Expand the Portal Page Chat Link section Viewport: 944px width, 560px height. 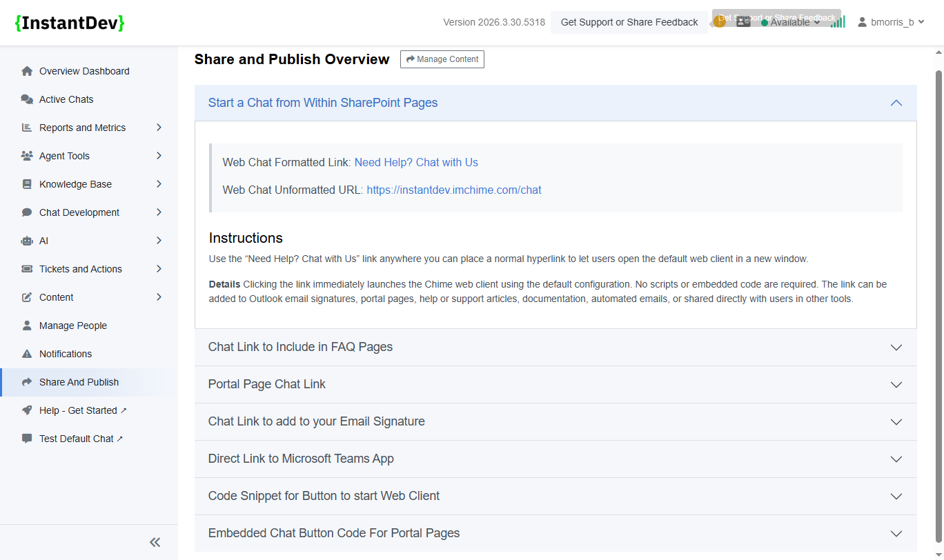tap(555, 384)
